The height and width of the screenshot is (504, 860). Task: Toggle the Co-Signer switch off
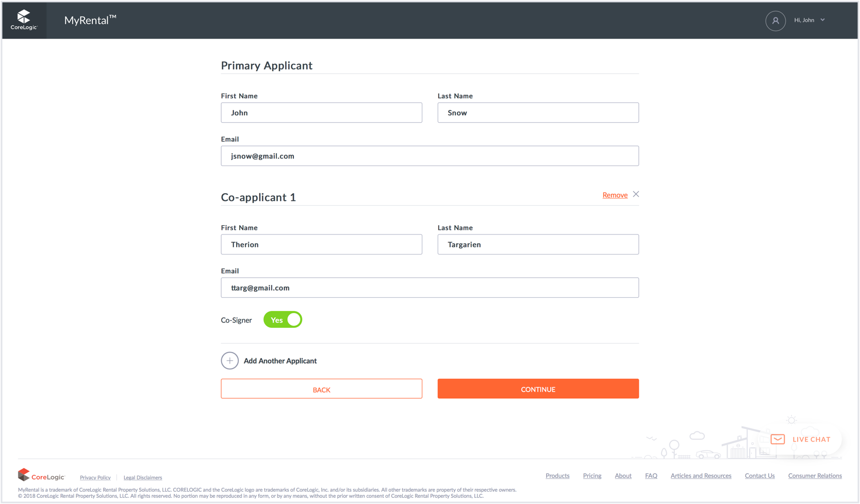(283, 320)
